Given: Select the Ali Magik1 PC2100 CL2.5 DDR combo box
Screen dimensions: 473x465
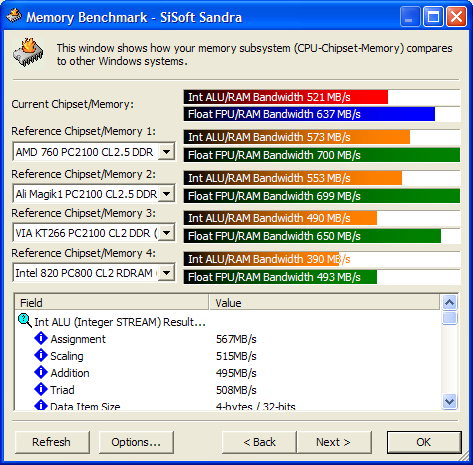Looking at the screenshot, I should pyautogui.click(x=94, y=194).
